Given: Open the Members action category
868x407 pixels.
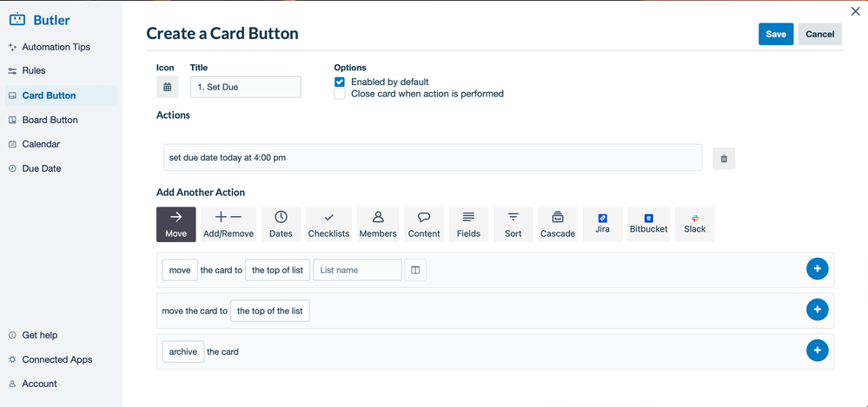Looking at the screenshot, I should pyautogui.click(x=378, y=225).
